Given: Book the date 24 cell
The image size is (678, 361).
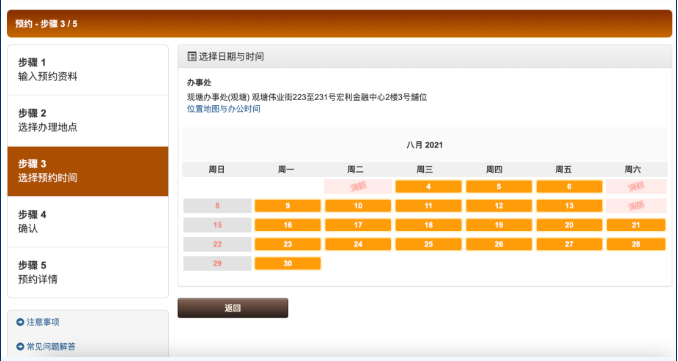Looking at the screenshot, I should tap(358, 244).
